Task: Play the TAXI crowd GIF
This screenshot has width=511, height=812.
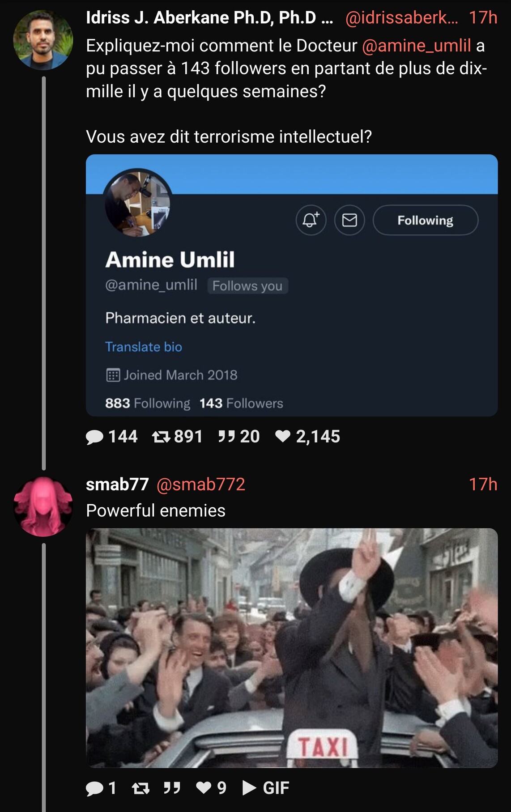Action: 266,788
